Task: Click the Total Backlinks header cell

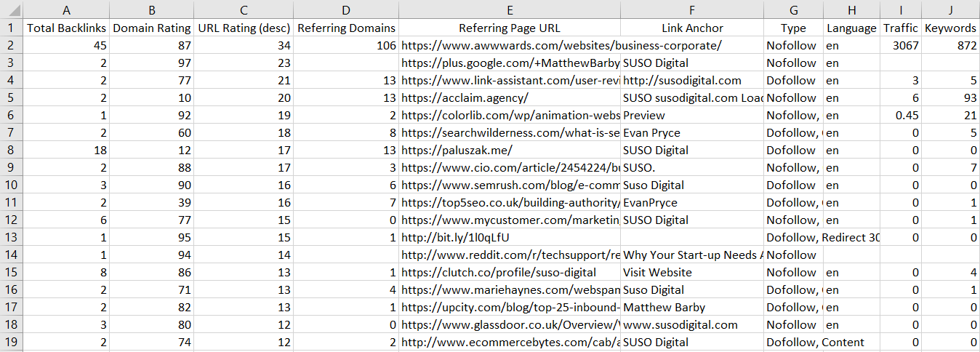Action: click(67, 28)
